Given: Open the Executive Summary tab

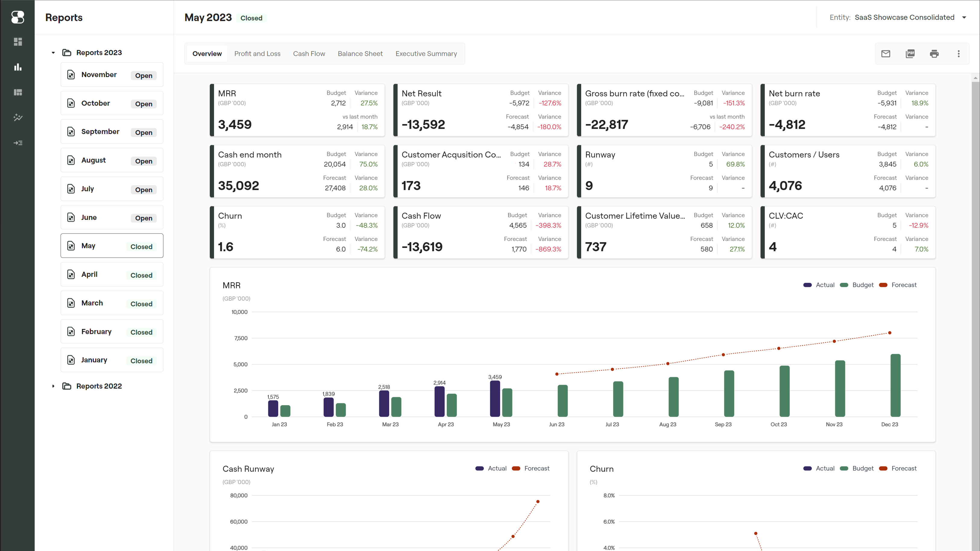Looking at the screenshot, I should (426, 54).
